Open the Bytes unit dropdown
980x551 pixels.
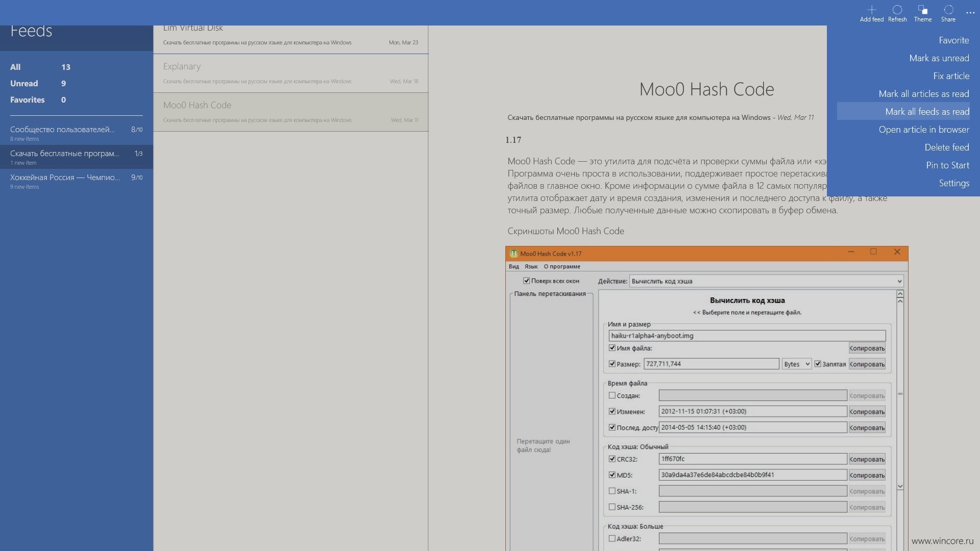796,364
